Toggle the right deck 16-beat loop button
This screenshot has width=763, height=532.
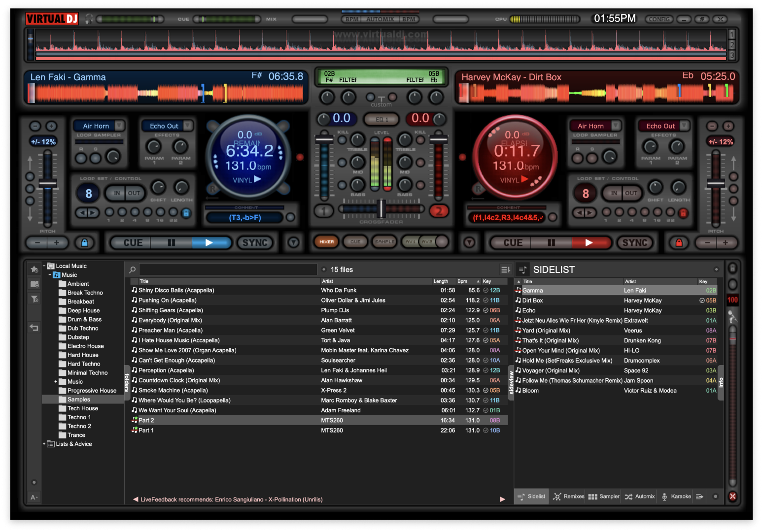pos(657,212)
